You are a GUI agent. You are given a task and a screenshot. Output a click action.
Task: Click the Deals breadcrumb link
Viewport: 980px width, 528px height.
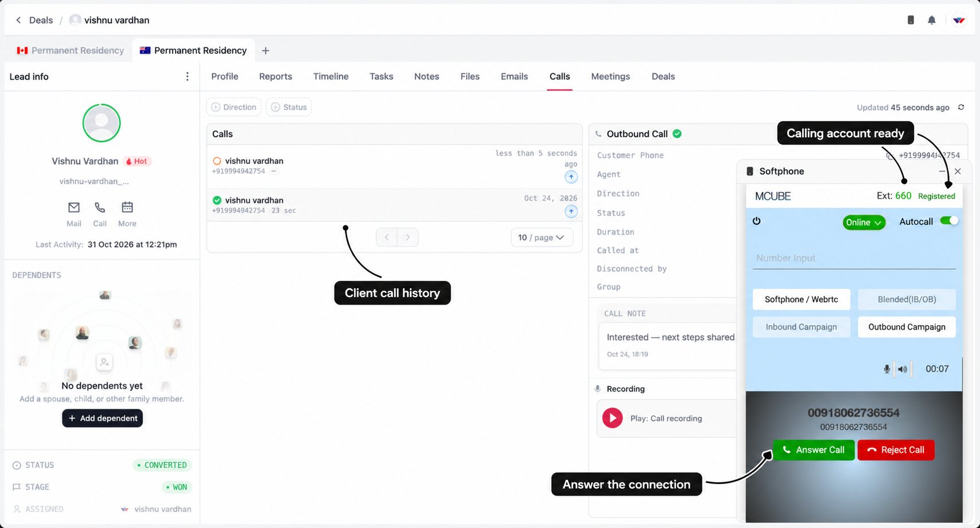tap(41, 20)
